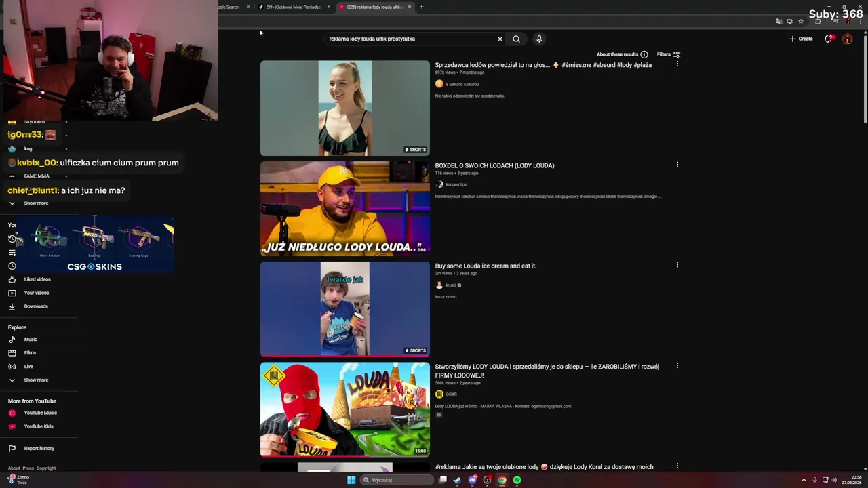Visit the krutki channel
Viewport: 868px width, 488px height.
[451, 285]
